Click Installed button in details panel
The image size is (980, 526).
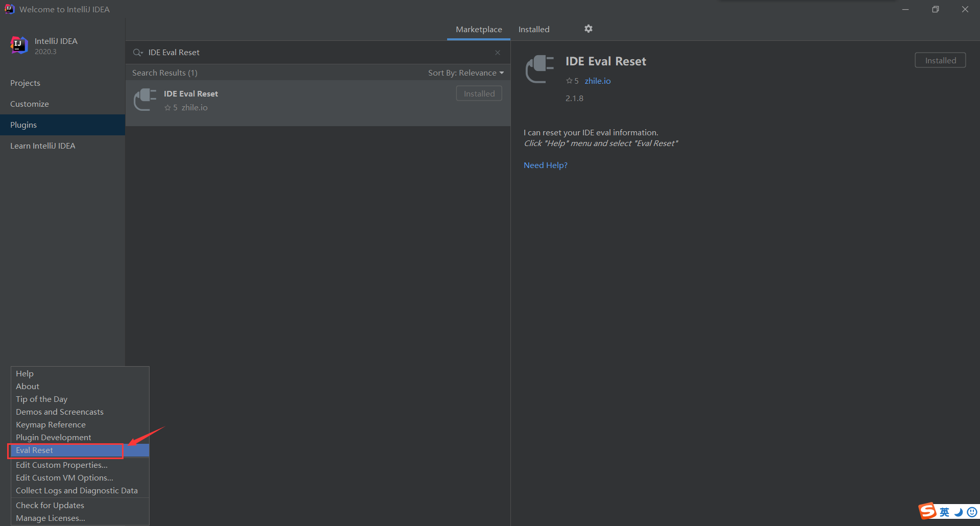(x=940, y=60)
